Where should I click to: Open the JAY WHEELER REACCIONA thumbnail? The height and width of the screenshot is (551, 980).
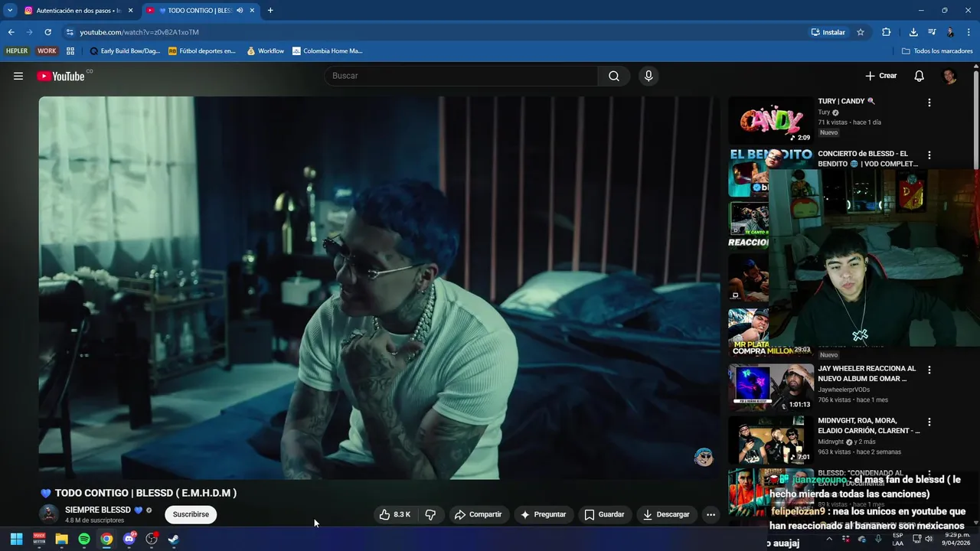[x=770, y=387]
